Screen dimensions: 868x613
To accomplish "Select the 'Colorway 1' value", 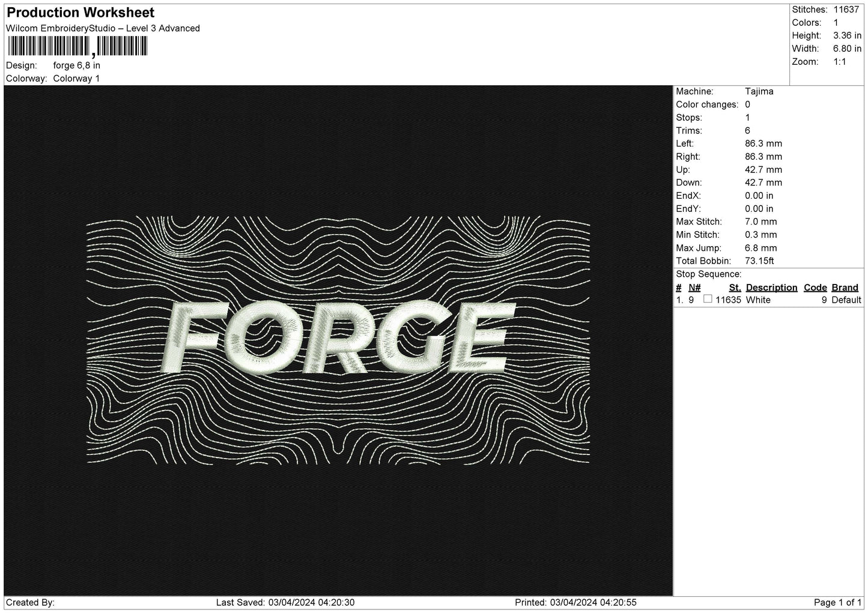I will pos(77,79).
